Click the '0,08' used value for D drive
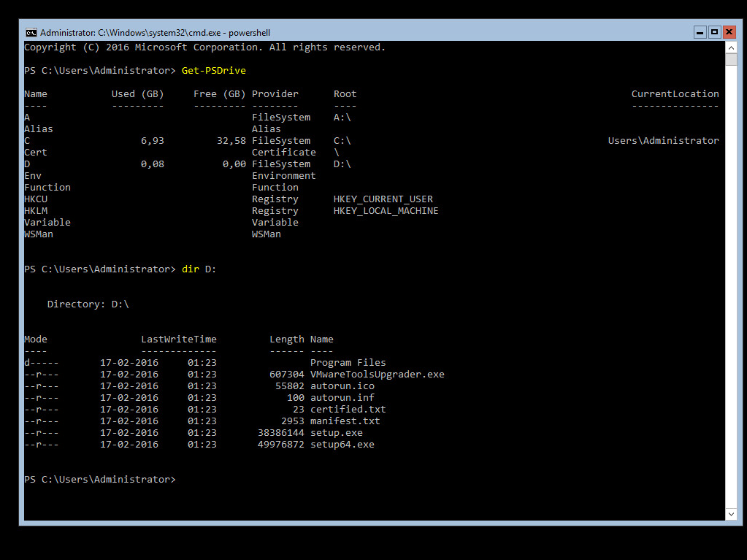This screenshot has height=560, width=747. coord(153,164)
